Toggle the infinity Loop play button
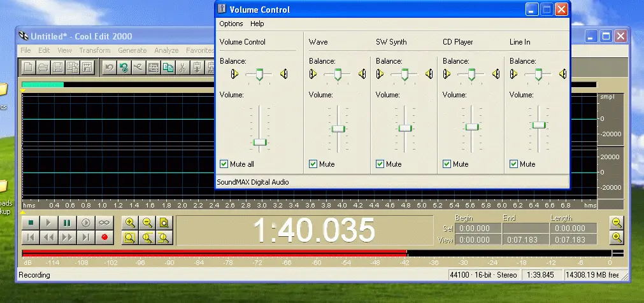 (x=104, y=223)
